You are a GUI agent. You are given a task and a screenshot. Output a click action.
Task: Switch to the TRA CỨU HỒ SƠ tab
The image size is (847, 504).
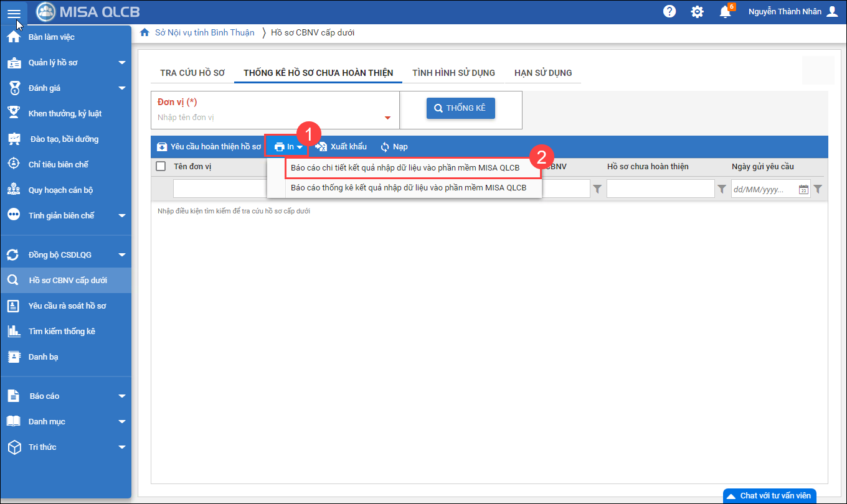[x=192, y=73]
